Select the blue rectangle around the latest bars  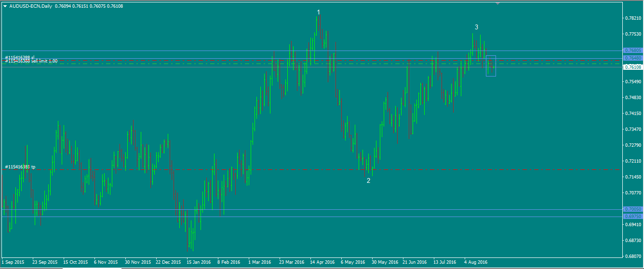[x=491, y=65]
